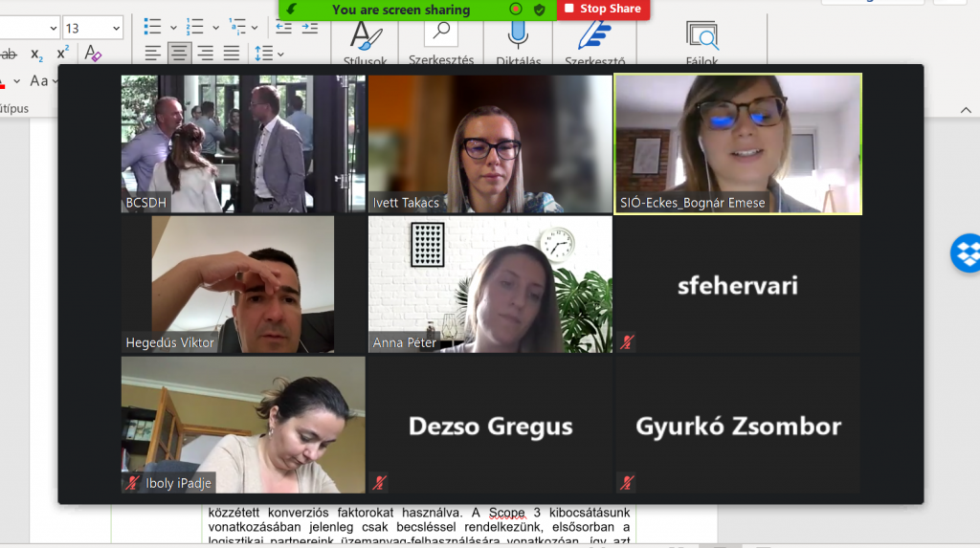Click the Dropbox badge icon
This screenshot has height=548, width=980.
click(x=965, y=253)
